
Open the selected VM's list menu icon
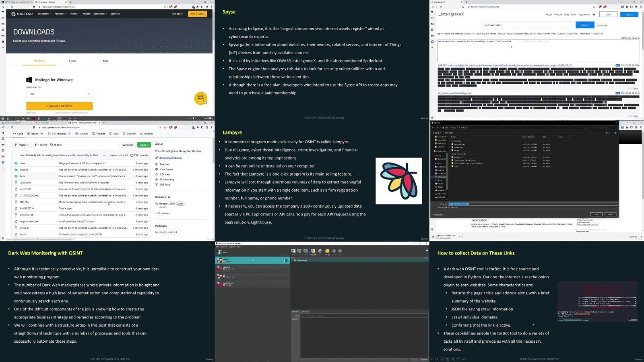coord(285,261)
